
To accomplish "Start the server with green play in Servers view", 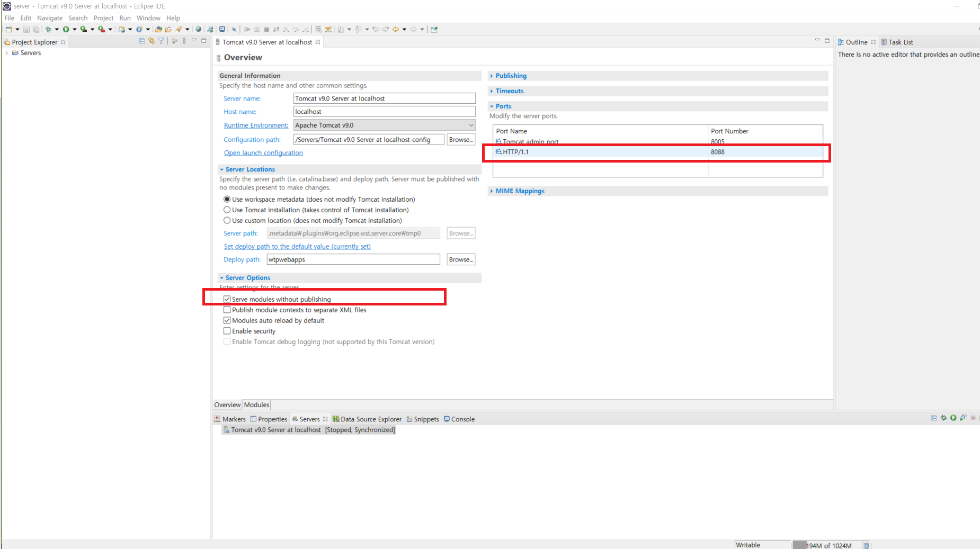I will tap(954, 418).
